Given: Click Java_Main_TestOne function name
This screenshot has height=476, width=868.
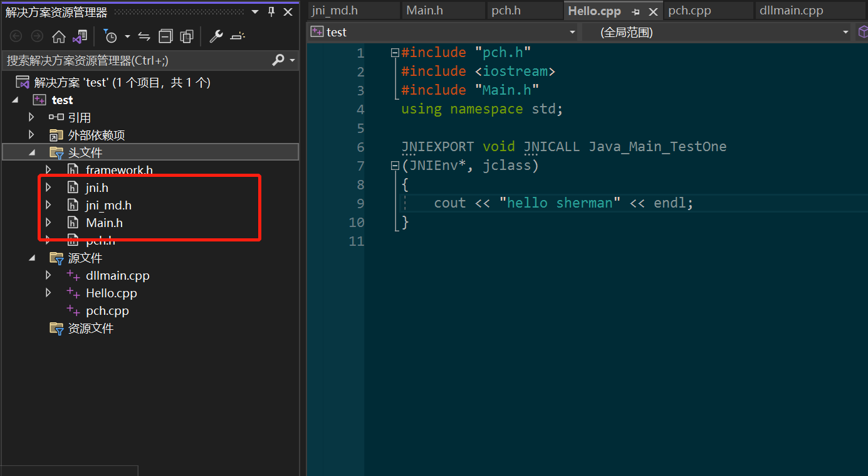Looking at the screenshot, I should tap(657, 147).
